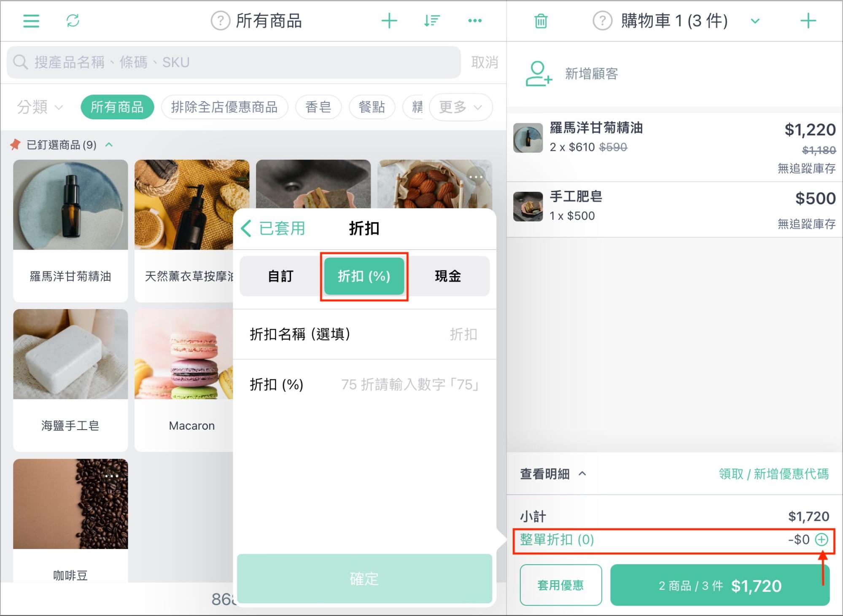This screenshot has height=616, width=843.
Task: Click 領取 / 新增優惠代碼 link
Action: (773, 474)
